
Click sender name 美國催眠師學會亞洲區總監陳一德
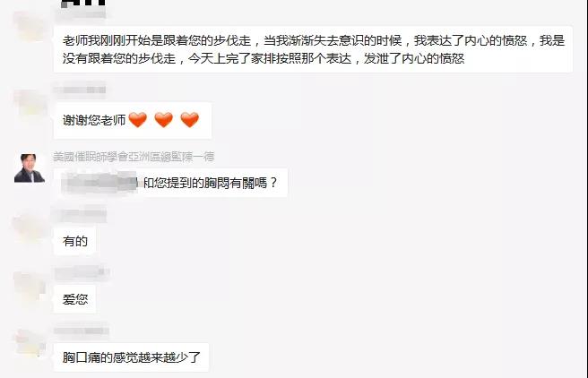(134, 157)
